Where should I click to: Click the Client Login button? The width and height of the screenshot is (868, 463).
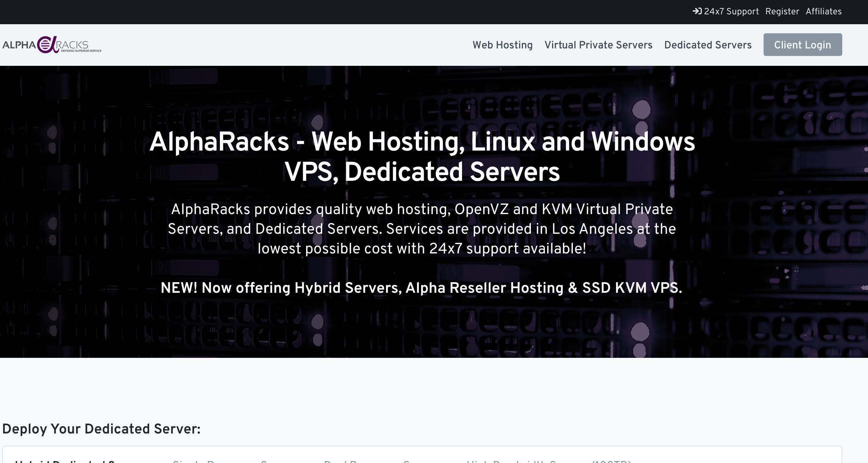[803, 45]
